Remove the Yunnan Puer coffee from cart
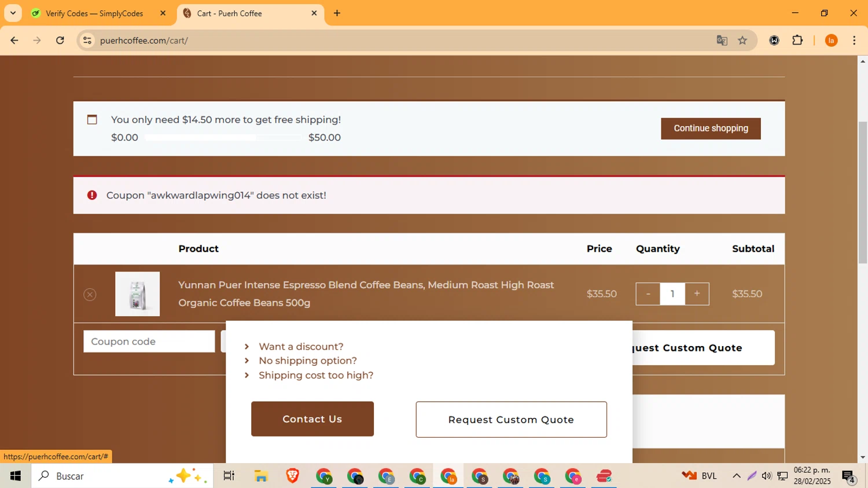 pyautogui.click(x=90, y=295)
